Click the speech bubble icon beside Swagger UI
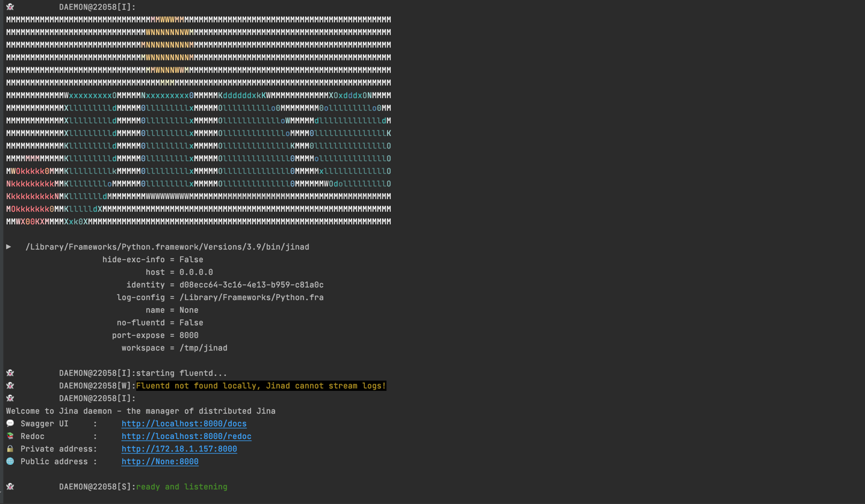Viewport: 865px width, 504px height. pyautogui.click(x=10, y=423)
